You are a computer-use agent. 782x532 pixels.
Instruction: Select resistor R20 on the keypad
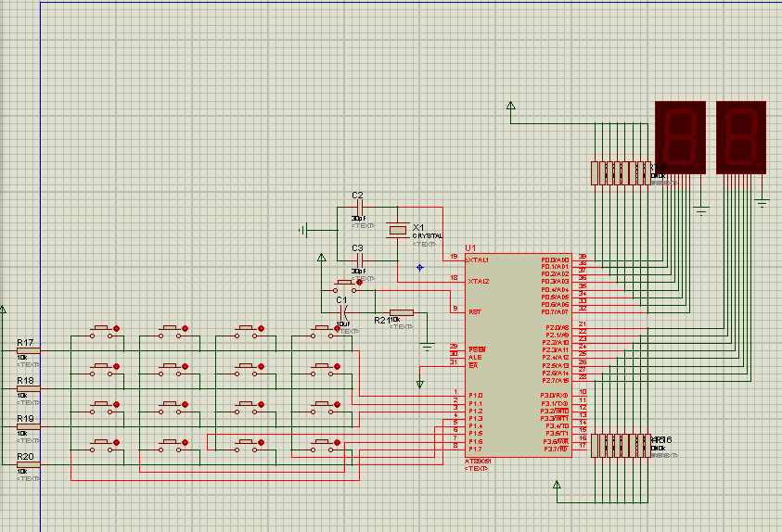point(29,464)
